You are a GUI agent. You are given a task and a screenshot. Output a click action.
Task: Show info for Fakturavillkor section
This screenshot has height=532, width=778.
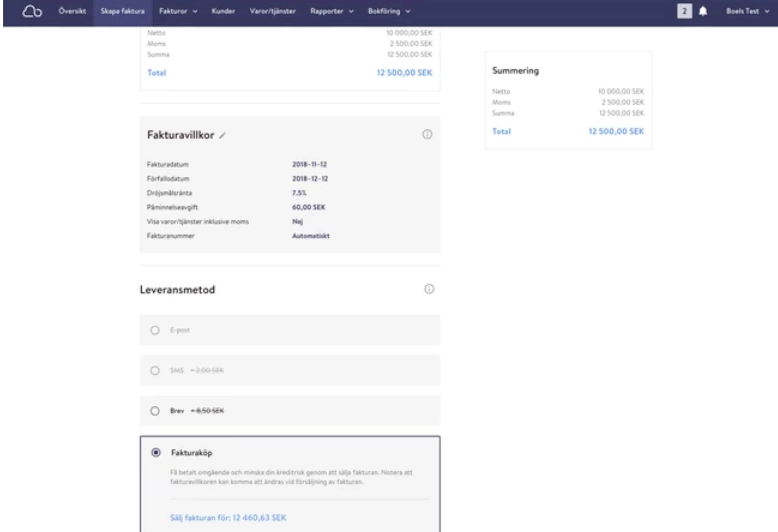[x=427, y=134]
